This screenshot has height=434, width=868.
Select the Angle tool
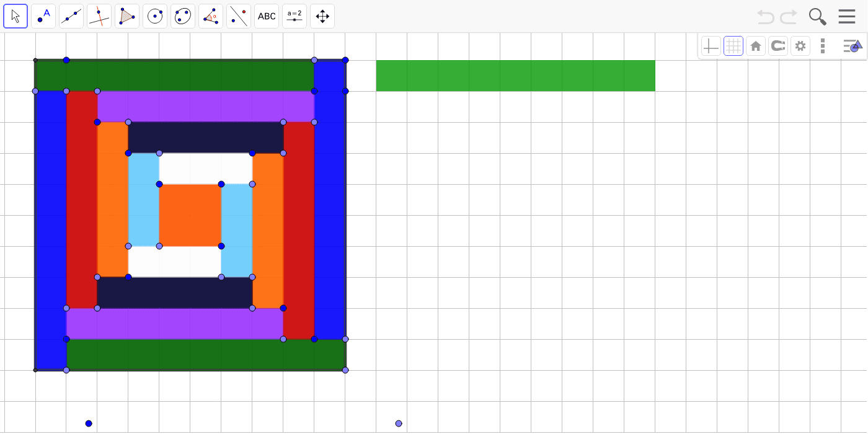click(x=211, y=16)
